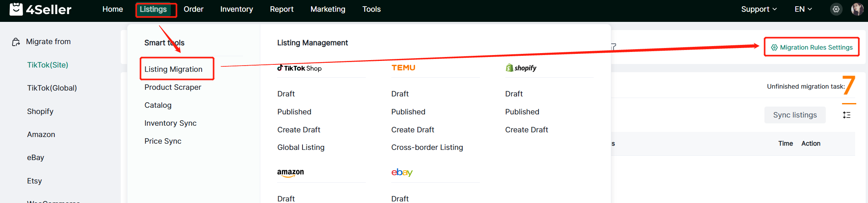Click the list sort icon beside Sync listings
The image size is (868, 203).
(847, 115)
